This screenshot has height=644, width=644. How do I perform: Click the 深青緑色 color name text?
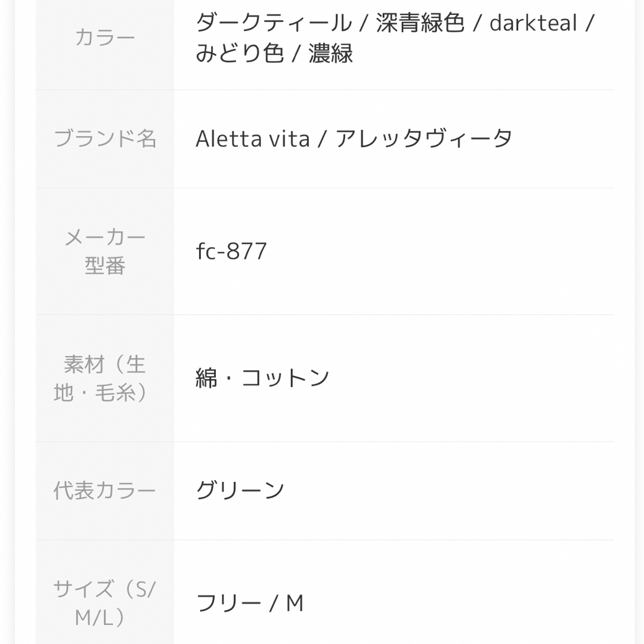pos(420,23)
